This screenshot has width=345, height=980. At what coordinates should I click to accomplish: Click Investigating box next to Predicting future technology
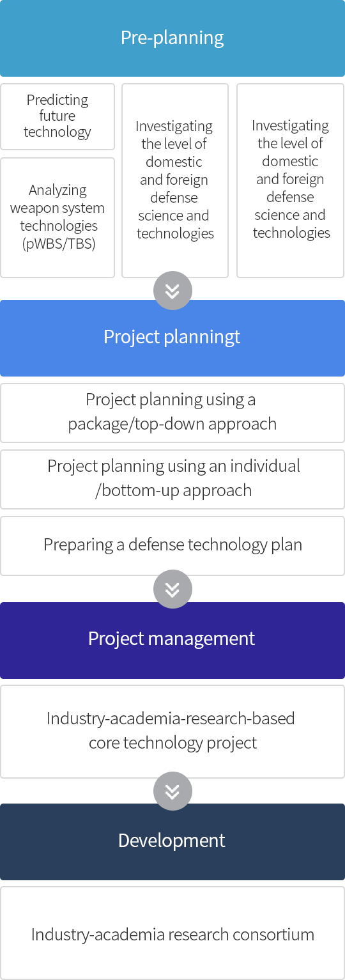coord(175,180)
